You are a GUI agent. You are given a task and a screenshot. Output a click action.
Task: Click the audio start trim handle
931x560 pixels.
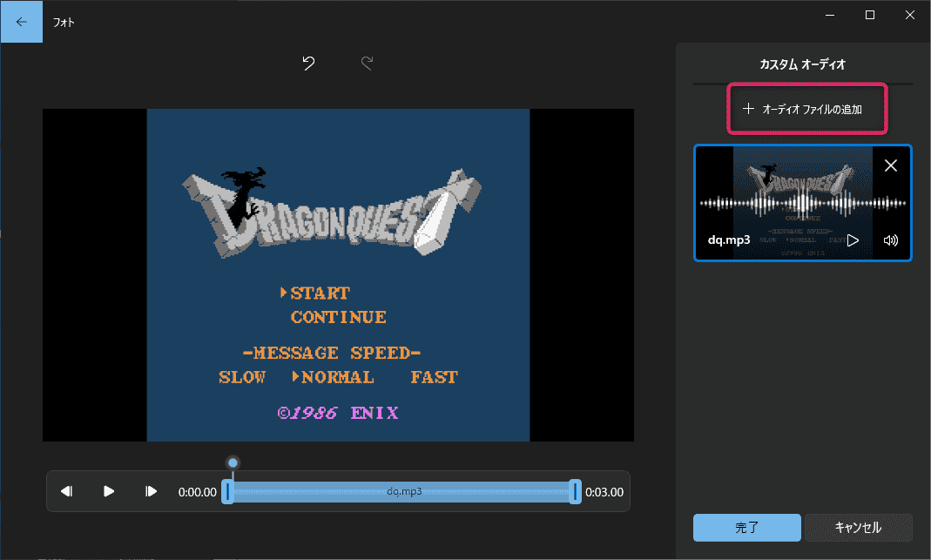[x=227, y=492]
